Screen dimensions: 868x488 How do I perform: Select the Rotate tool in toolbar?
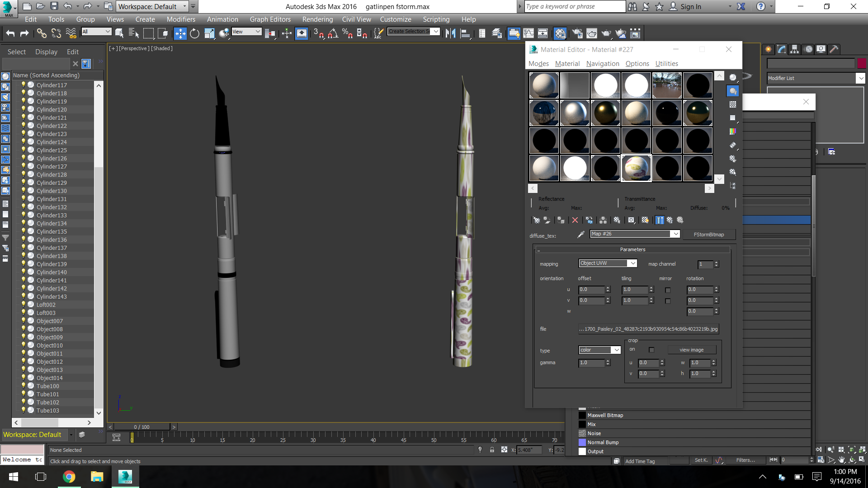[194, 33]
